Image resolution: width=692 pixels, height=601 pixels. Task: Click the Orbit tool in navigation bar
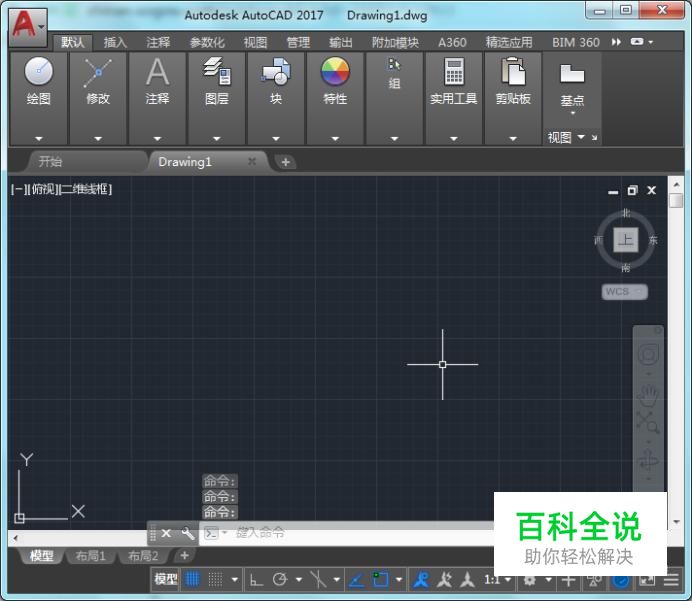point(648,460)
